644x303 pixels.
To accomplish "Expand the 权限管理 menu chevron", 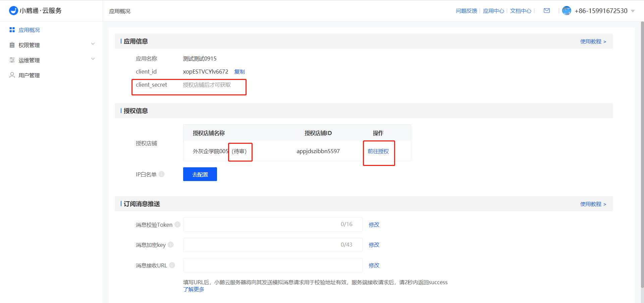I will click(x=93, y=44).
